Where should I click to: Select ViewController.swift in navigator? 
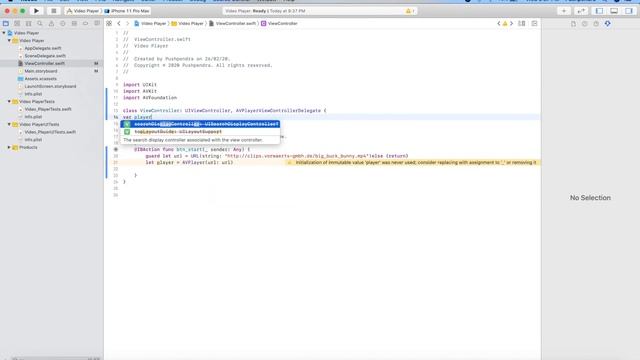44,63
